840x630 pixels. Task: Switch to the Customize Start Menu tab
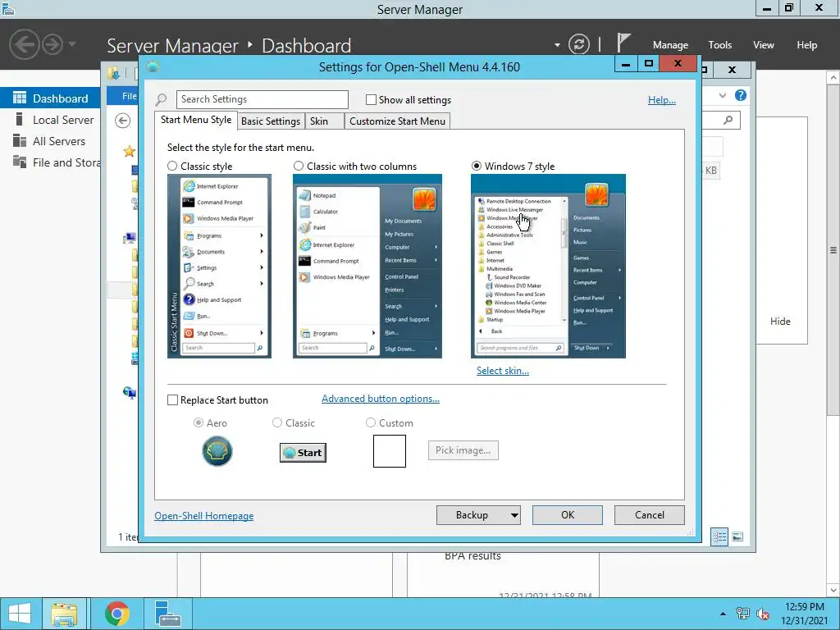pyautogui.click(x=397, y=121)
